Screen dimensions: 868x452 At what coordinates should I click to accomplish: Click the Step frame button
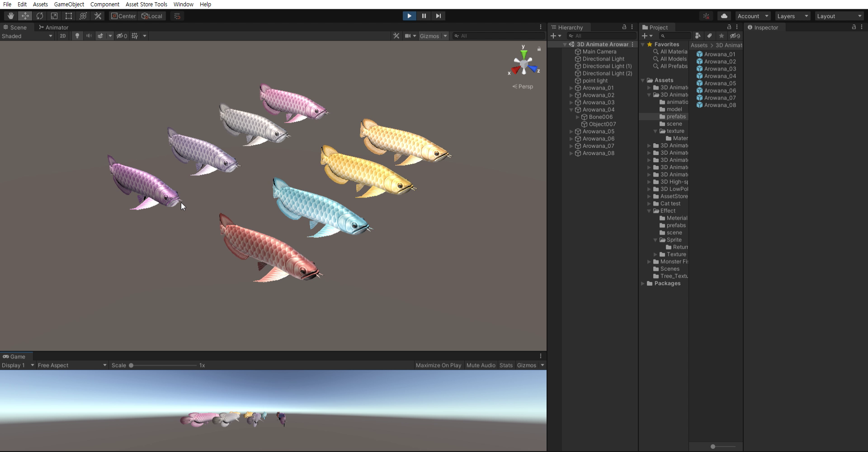(x=438, y=16)
